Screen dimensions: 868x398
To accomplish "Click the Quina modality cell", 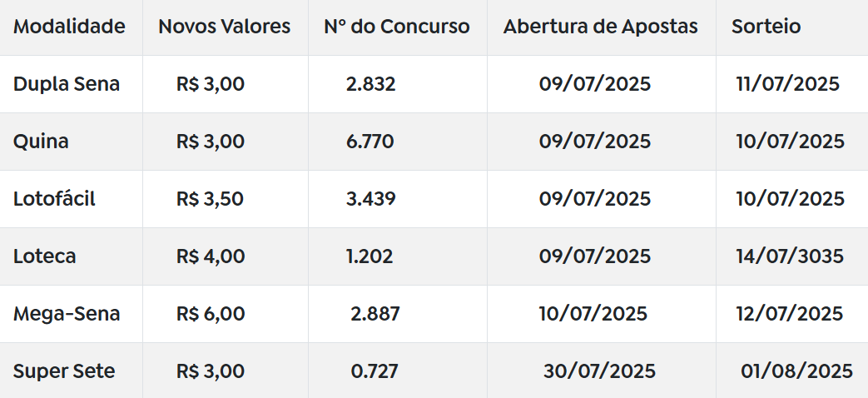I will (x=41, y=142).
